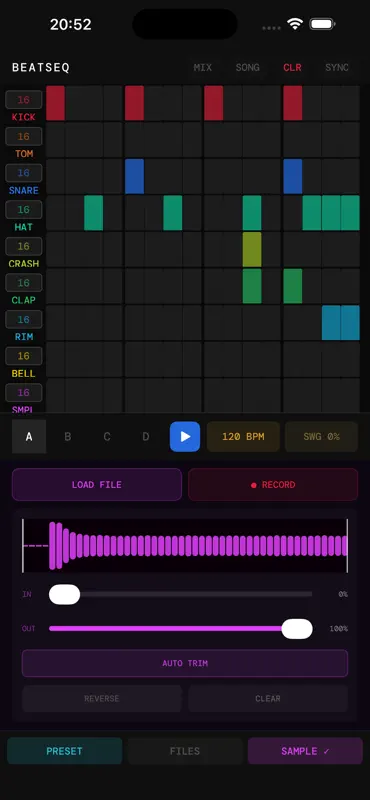Open the SNARE step-length 16 selector
370x800 pixels.
coord(23,173)
